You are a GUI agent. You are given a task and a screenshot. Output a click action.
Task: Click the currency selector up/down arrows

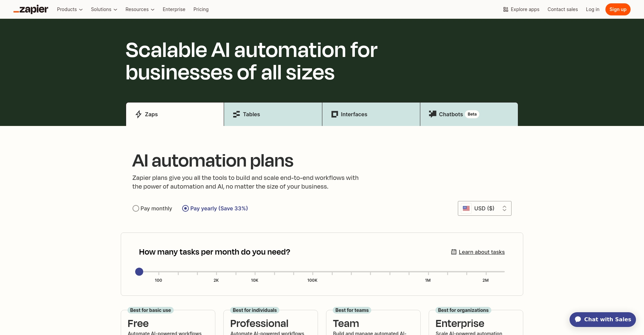[504, 208]
